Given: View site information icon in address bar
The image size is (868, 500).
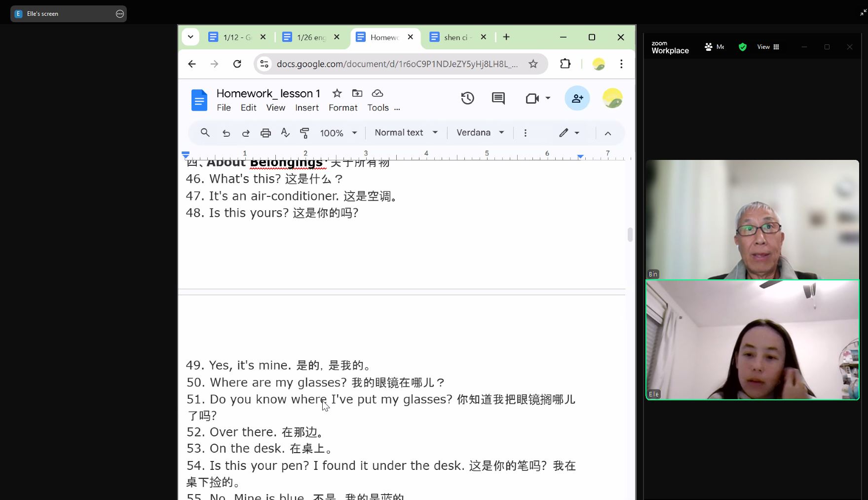Looking at the screenshot, I should pos(265,64).
